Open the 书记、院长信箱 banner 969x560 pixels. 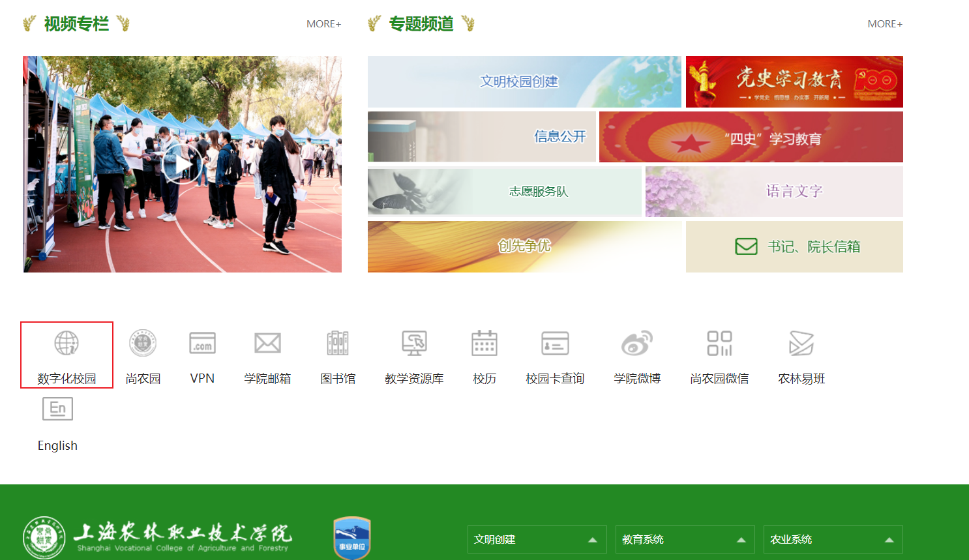tap(794, 246)
